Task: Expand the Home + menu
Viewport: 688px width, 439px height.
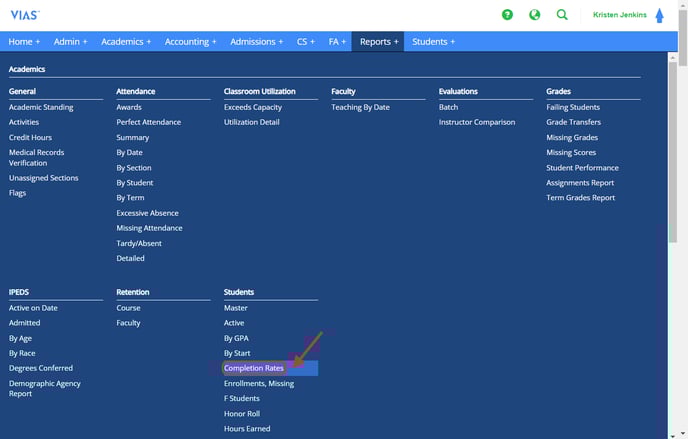Action: 24,42
